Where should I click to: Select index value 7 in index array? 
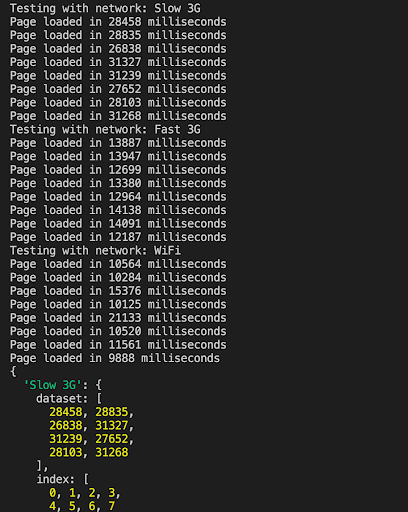point(112,506)
